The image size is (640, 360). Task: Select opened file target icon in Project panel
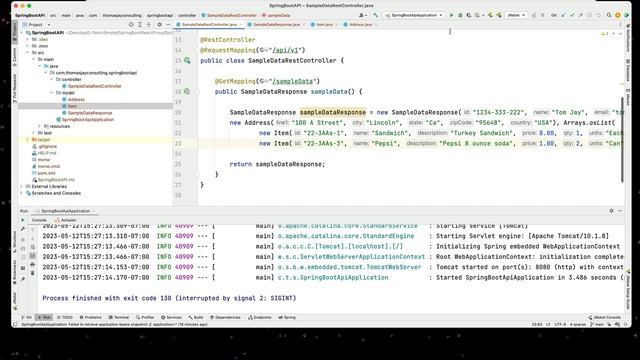tap(131, 24)
